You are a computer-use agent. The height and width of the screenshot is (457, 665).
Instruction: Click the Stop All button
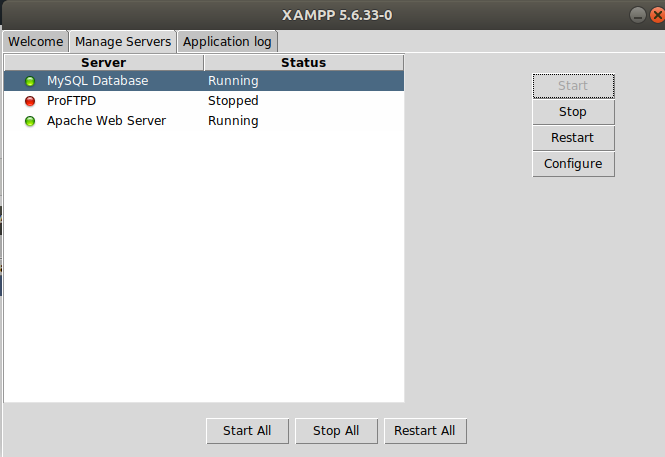[336, 431]
